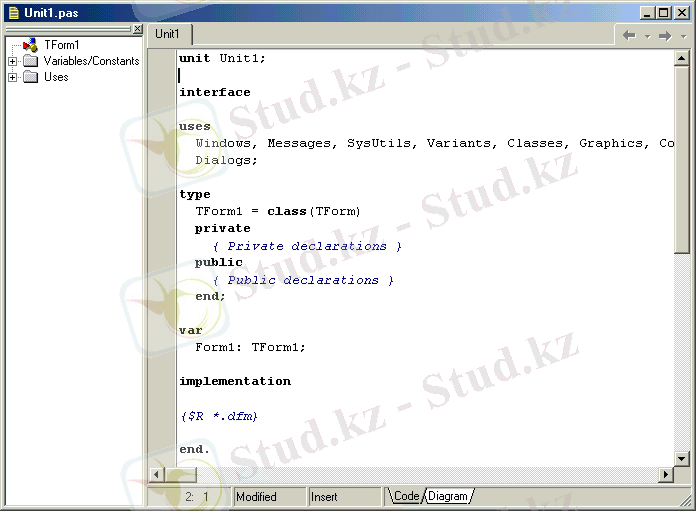Click the 'type' keyword line
This screenshot has height=511, width=696.
[x=195, y=194]
